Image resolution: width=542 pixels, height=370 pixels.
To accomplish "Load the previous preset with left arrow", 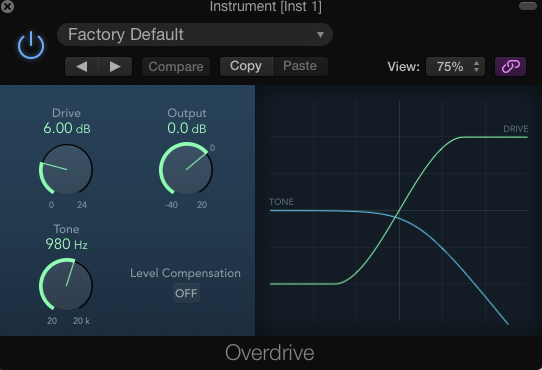I will click(x=82, y=66).
